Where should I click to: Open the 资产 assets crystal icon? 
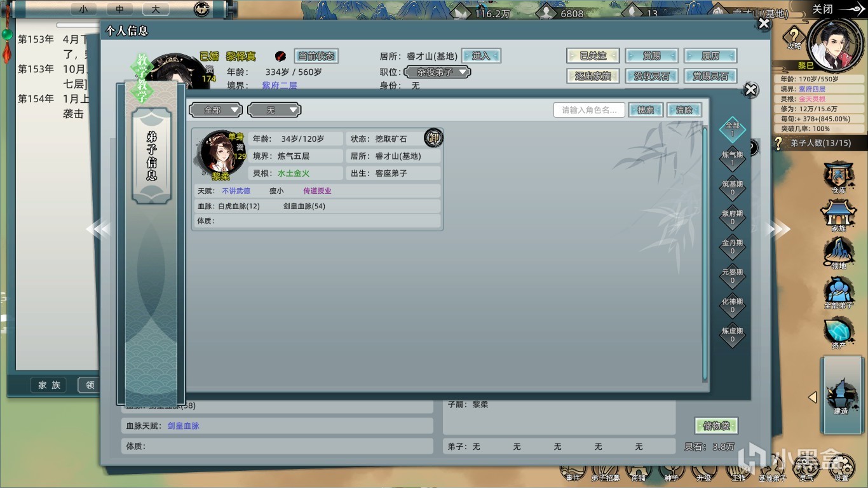point(839,334)
